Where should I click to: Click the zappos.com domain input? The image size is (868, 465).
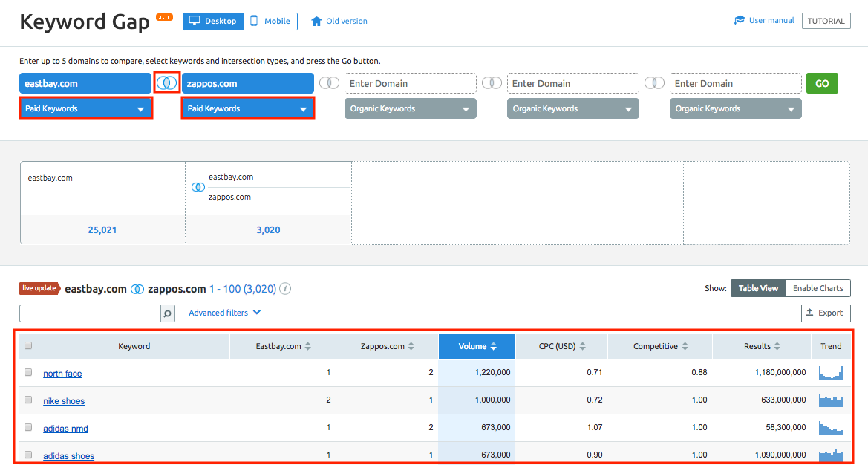tap(247, 83)
